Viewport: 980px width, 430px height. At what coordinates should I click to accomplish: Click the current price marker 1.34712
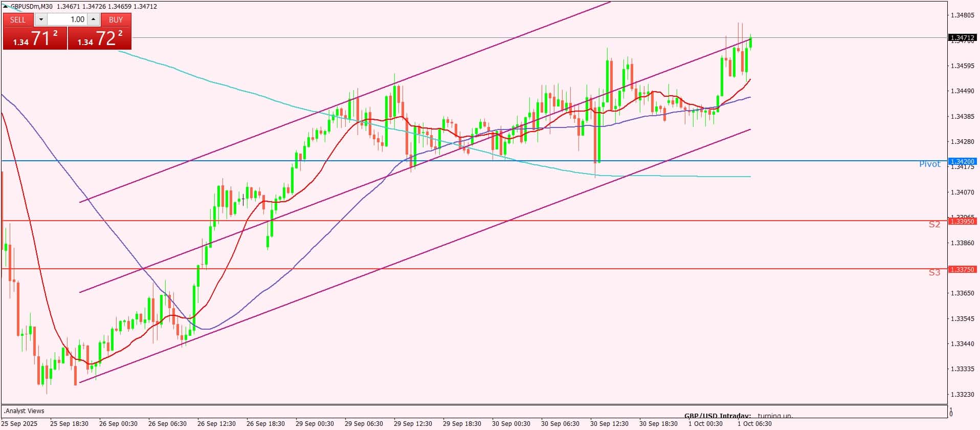click(962, 37)
